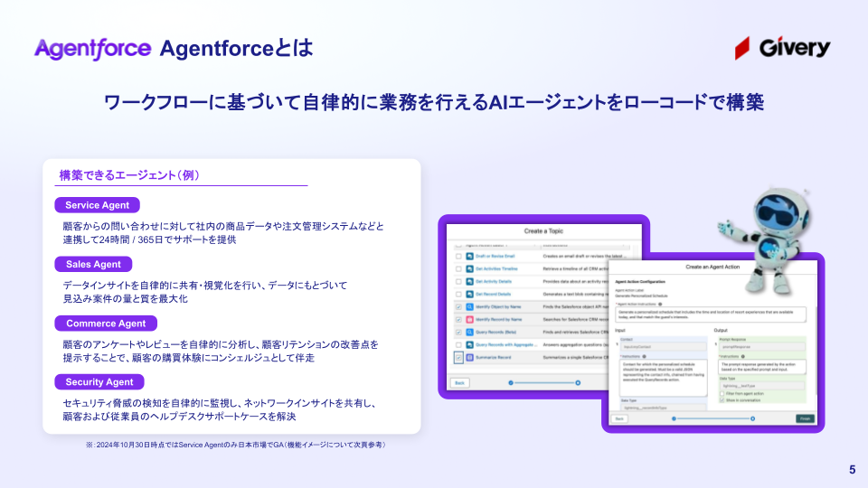Click the Get Activities Timeline row icon
This screenshot has width=868, height=488.
pyautogui.click(x=469, y=269)
